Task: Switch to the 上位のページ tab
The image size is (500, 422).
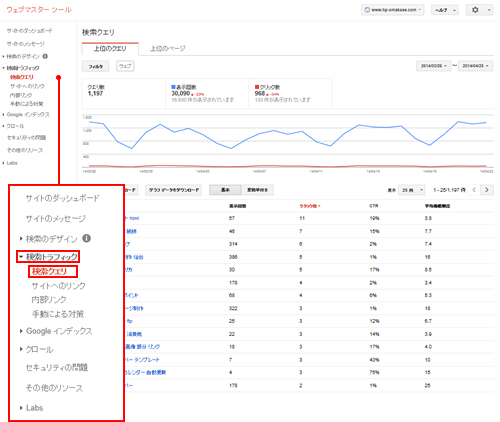Action: (x=168, y=49)
